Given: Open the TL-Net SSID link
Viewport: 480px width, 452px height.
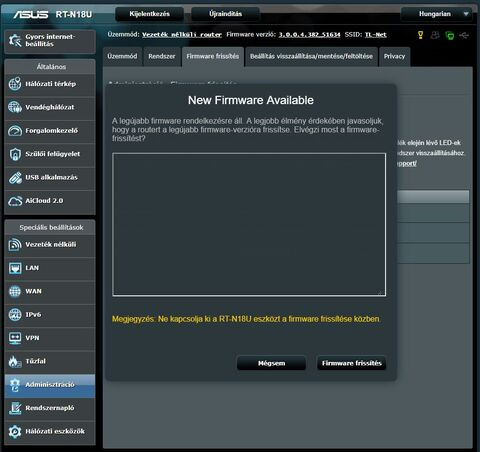Looking at the screenshot, I should pyautogui.click(x=376, y=35).
